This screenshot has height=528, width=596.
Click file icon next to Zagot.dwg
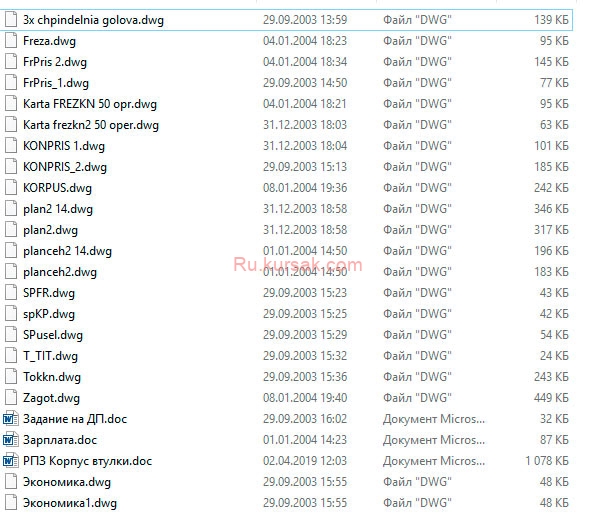pos(11,398)
